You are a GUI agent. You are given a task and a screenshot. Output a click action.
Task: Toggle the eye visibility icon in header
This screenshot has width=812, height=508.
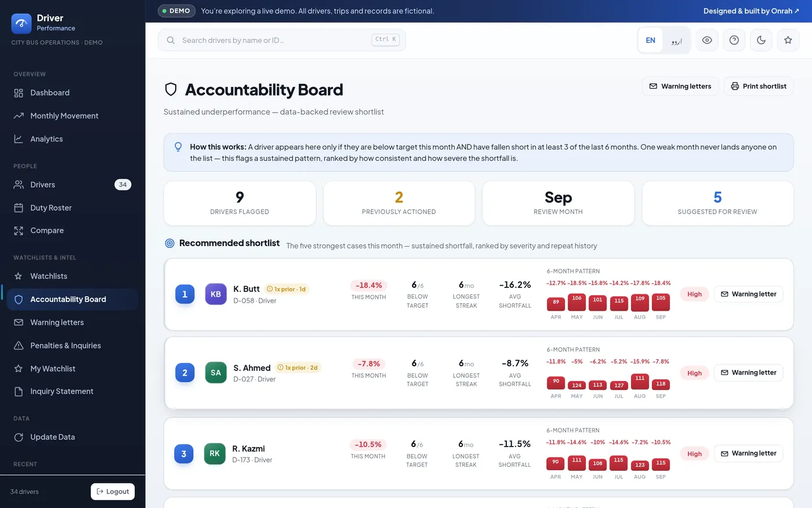click(707, 40)
